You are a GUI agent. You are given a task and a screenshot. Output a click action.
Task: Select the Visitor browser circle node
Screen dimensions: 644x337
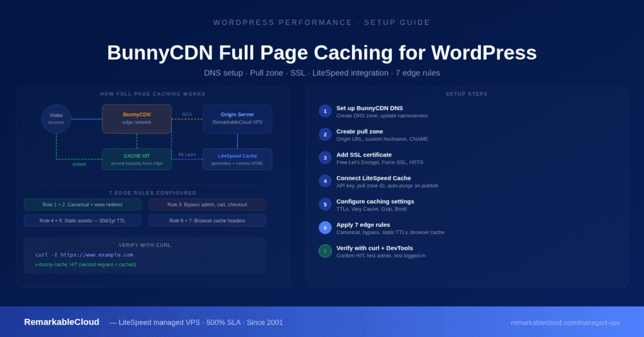(56, 119)
